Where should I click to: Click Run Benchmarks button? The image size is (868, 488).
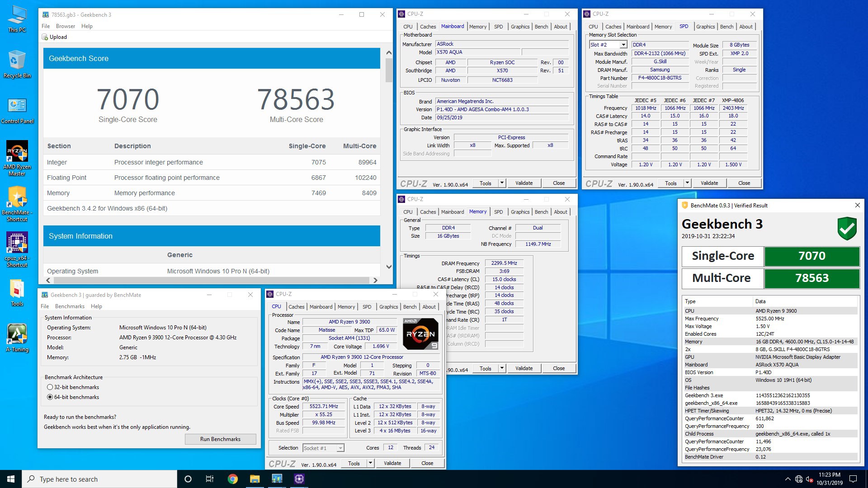click(x=220, y=439)
